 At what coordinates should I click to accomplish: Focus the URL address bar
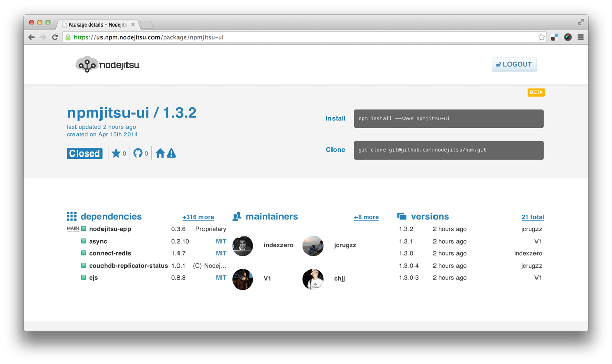(305, 37)
